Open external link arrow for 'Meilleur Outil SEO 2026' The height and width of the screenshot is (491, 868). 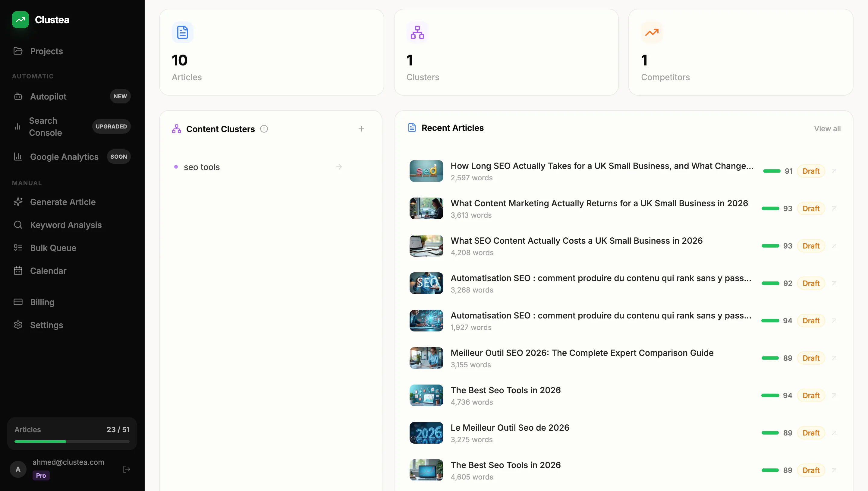click(834, 358)
